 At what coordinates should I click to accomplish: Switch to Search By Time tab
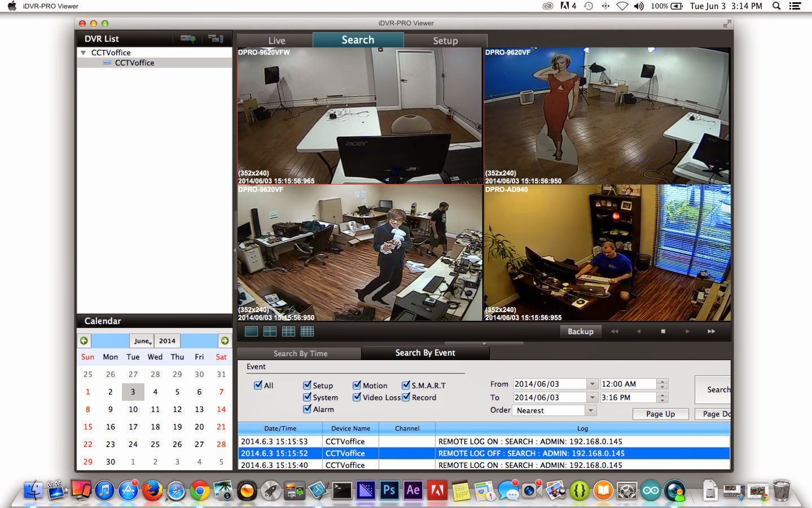tap(300, 353)
